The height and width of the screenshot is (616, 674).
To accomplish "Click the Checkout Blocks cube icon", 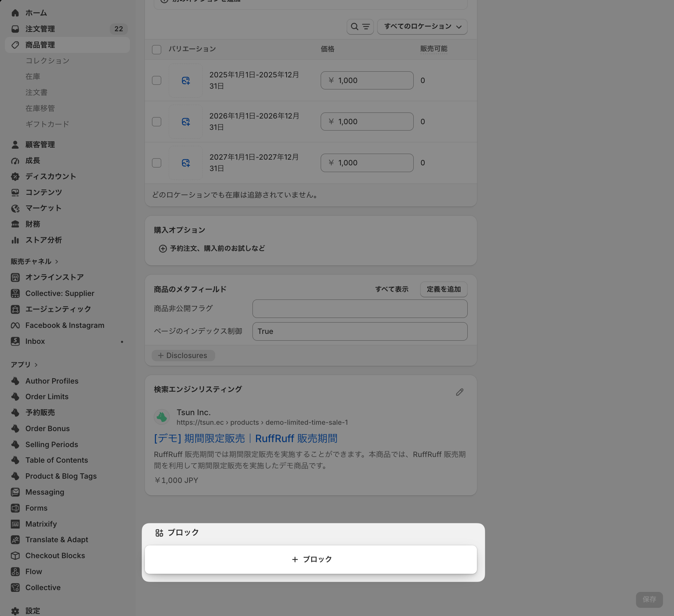I will pyautogui.click(x=15, y=556).
